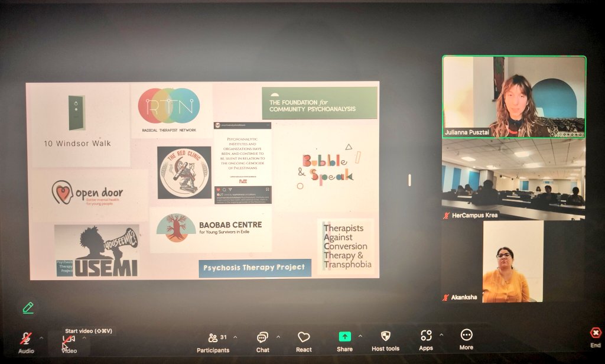Click the panel divider handle beside shared screen
605x364 pixels.
[x=409, y=180]
